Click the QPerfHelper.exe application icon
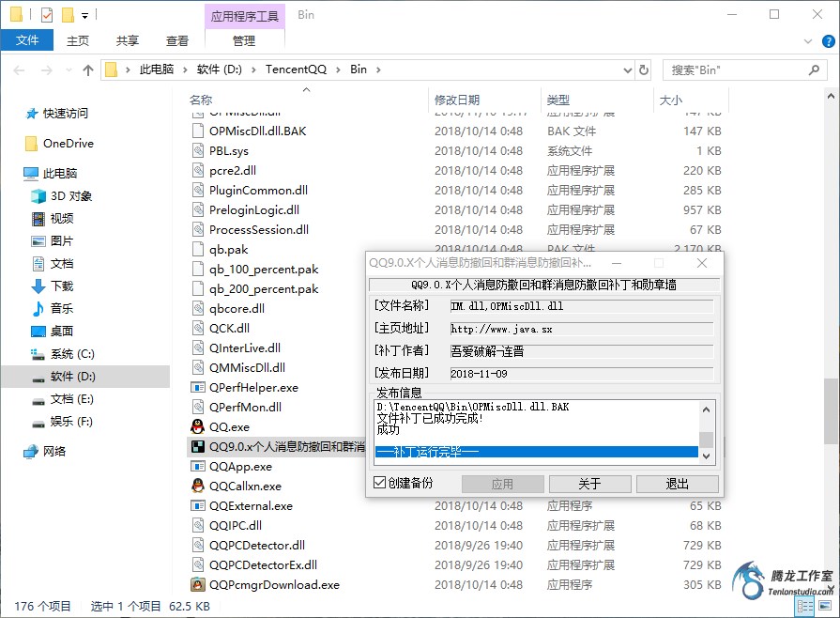 pyautogui.click(x=198, y=387)
